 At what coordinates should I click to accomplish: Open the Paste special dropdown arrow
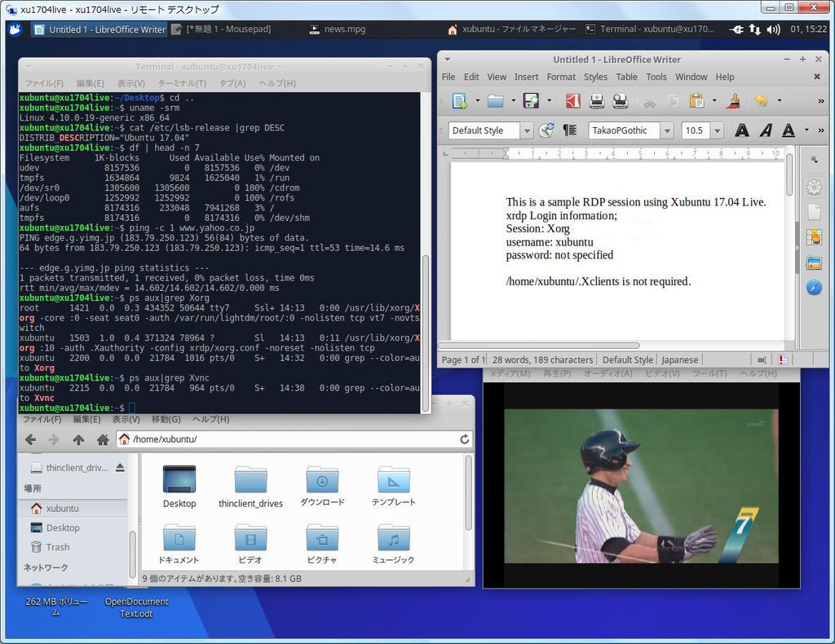click(x=714, y=100)
